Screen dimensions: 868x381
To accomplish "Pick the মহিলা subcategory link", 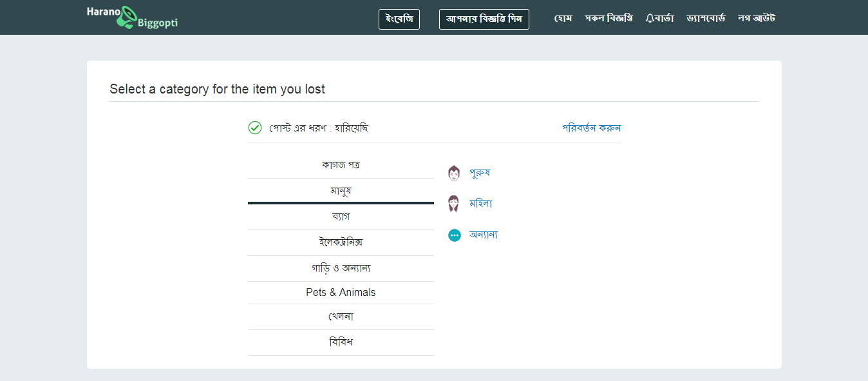I will [x=480, y=204].
